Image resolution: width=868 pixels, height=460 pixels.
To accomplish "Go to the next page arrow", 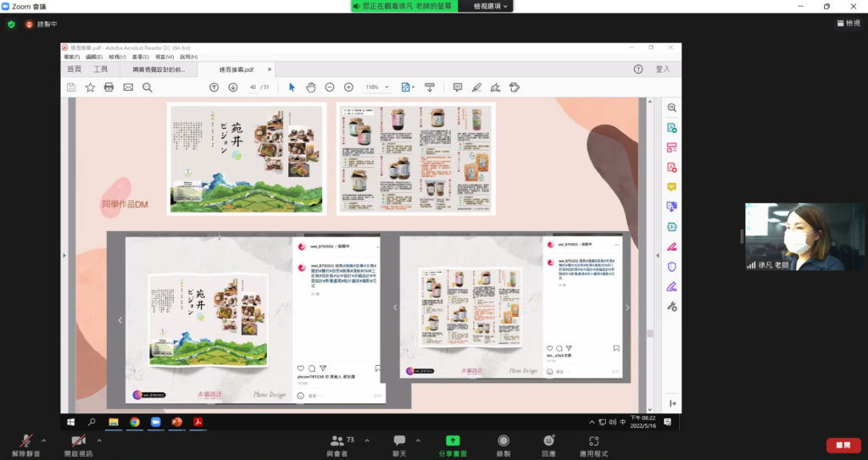I will (x=233, y=87).
